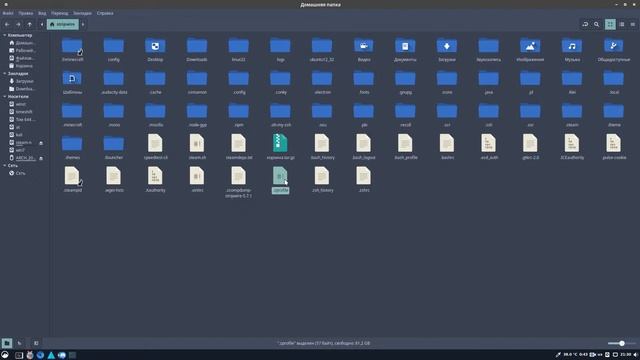
Task: Open the Закладки menu
Action: 82,13
